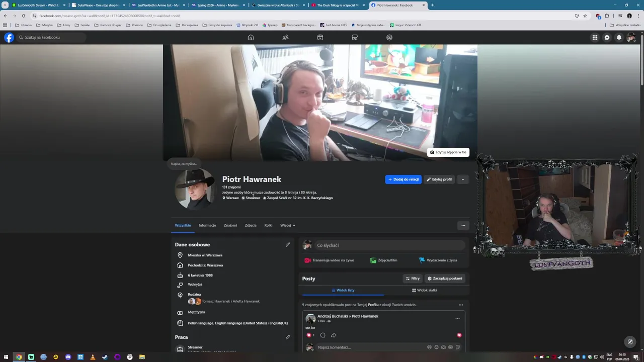
Task: Click the pencil icon beside Praca
Action: pyautogui.click(x=288, y=337)
